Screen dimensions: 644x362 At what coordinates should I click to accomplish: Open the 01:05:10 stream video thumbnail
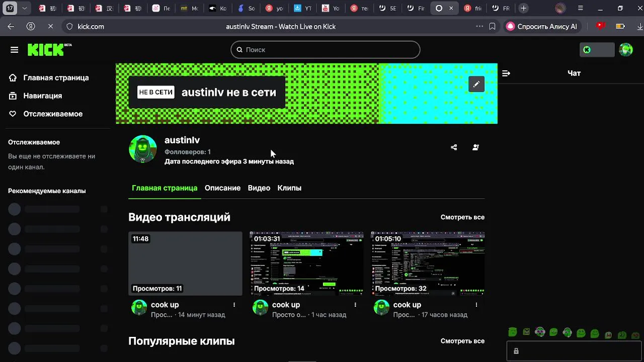[x=428, y=263]
